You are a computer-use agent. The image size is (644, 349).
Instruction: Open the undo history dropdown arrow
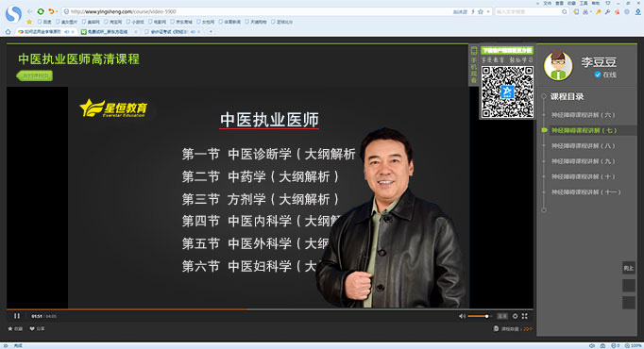point(57,12)
